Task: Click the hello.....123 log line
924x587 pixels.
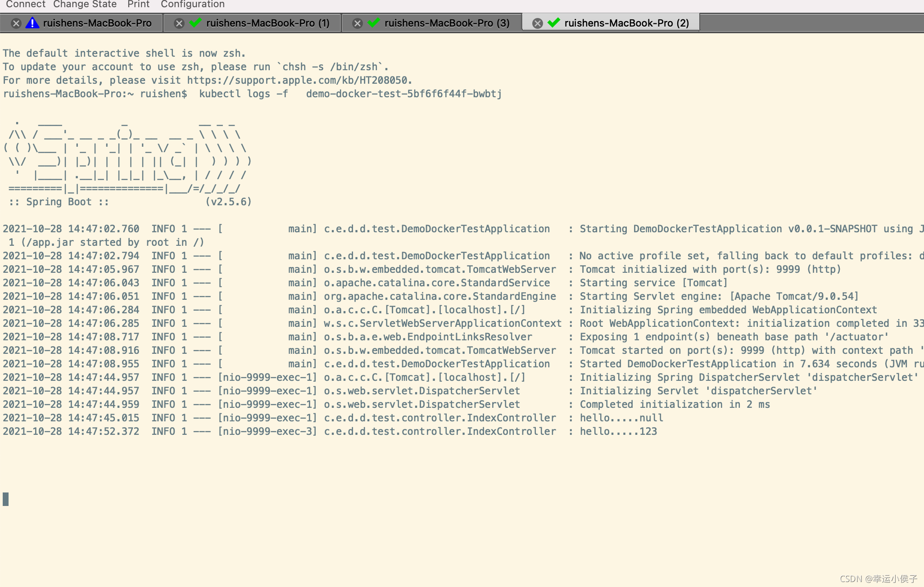Action: [618, 432]
